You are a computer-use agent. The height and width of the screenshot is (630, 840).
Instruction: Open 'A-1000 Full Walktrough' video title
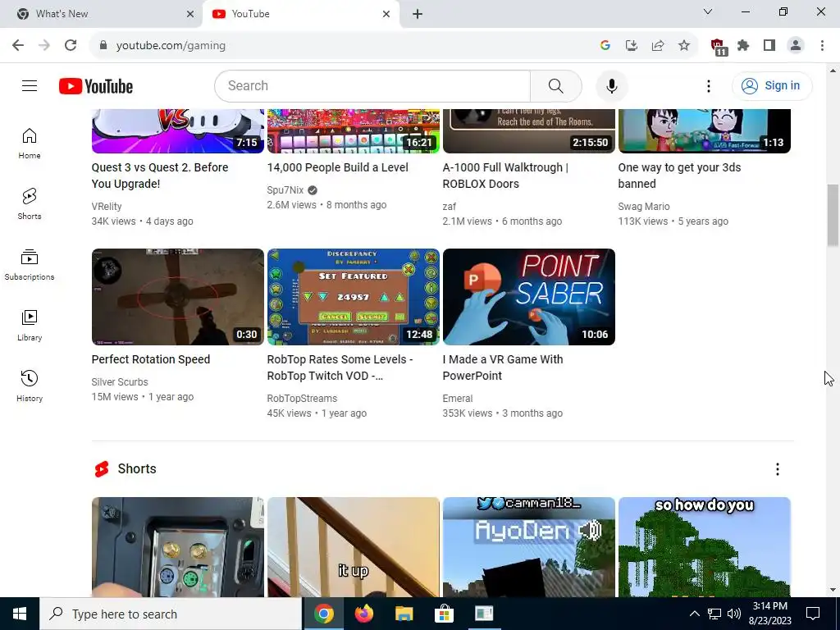505,176
